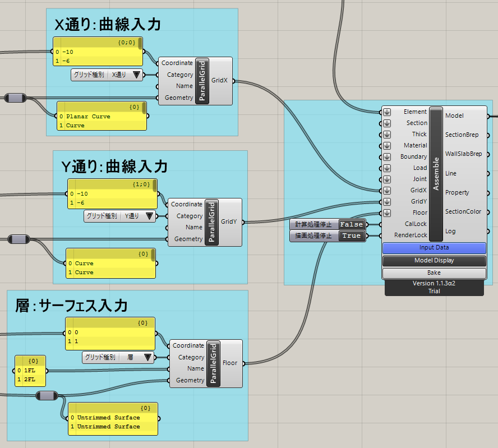The width and height of the screenshot is (498, 448).
Task: Click the relay node left of X-grid Geometry
Action: click(16, 98)
